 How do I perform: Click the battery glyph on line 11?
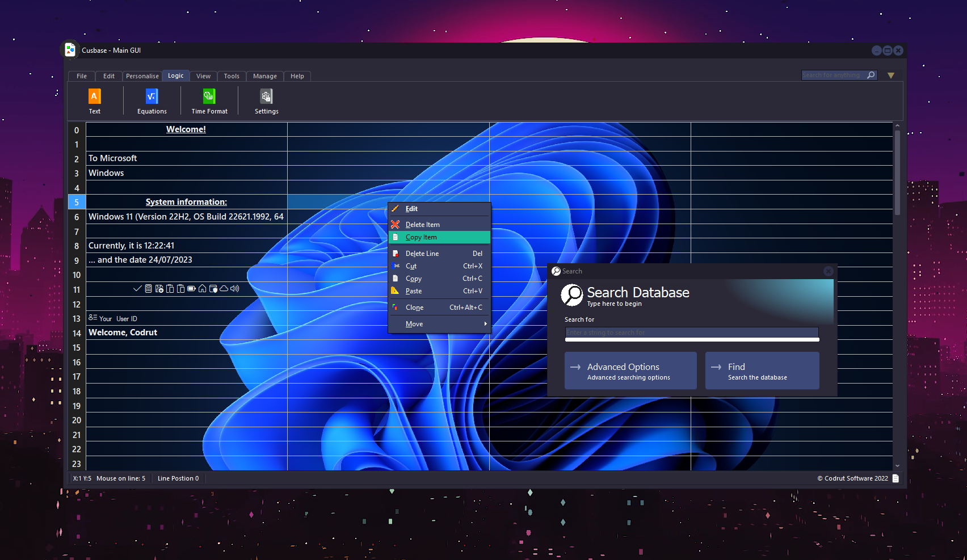[x=192, y=289]
